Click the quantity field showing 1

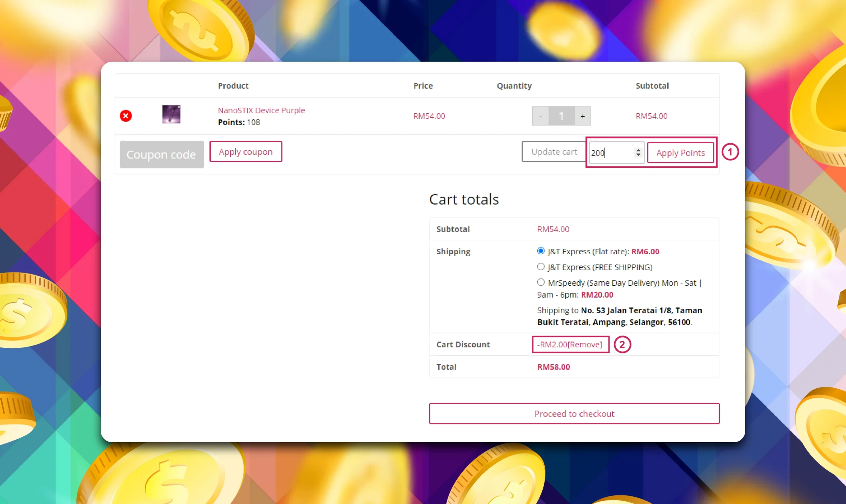(x=561, y=116)
